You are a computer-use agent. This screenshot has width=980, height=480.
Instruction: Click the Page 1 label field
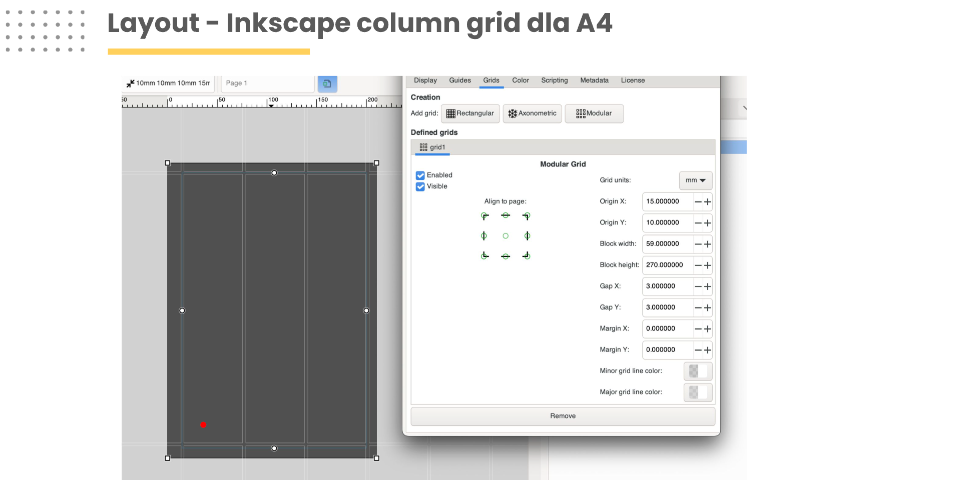(267, 83)
